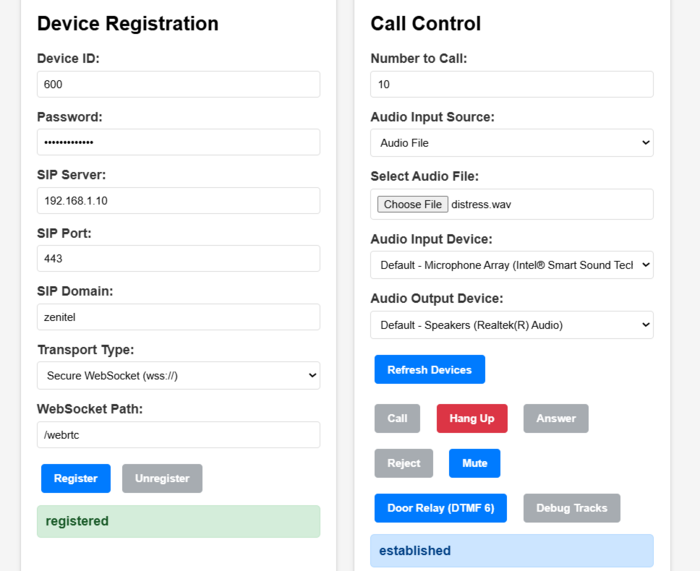Image resolution: width=700 pixels, height=571 pixels.
Task: Click the Debug Tracks button
Action: 572,508
